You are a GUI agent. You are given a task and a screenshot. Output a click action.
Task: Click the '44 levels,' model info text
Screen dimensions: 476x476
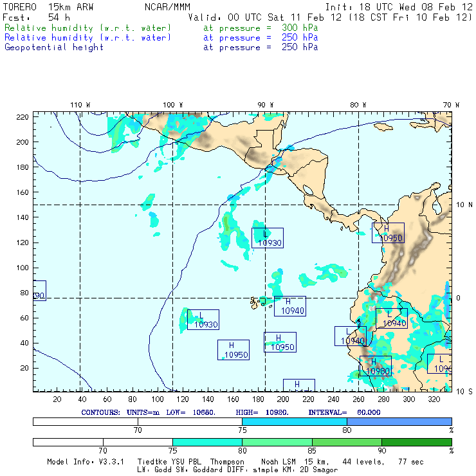coord(363,462)
